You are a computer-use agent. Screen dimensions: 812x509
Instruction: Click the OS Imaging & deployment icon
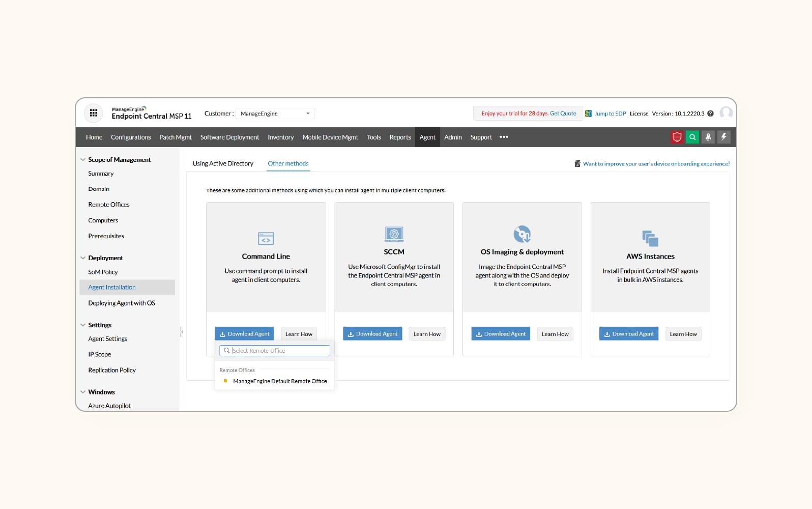point(522,234)
